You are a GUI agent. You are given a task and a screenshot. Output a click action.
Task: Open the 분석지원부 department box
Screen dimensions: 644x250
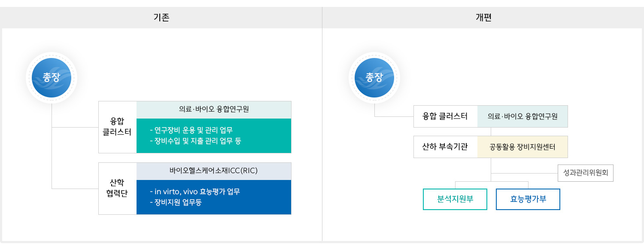point(455,199)
